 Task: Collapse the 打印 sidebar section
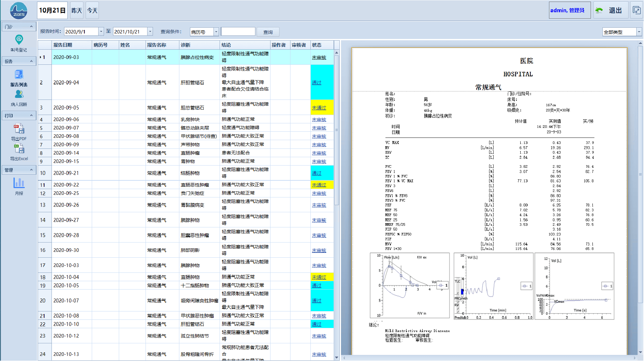(31, 115)
